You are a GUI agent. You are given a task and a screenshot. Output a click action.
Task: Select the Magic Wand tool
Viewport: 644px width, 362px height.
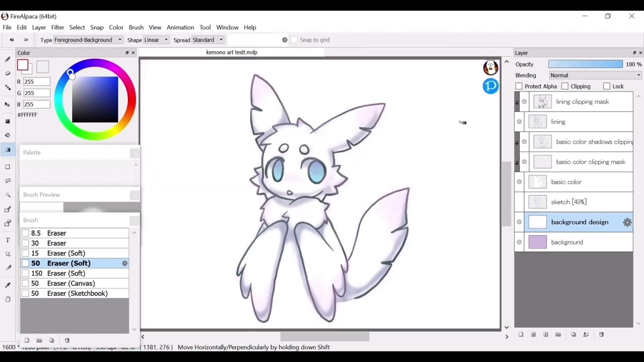pos(8,195)
